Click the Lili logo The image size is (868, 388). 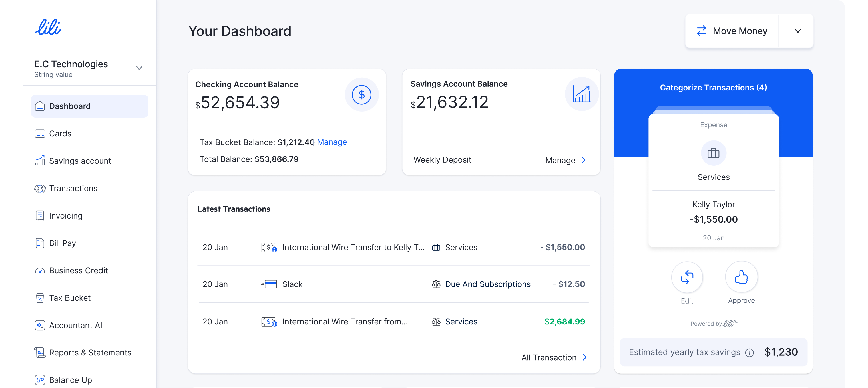(x=48, y=27)
